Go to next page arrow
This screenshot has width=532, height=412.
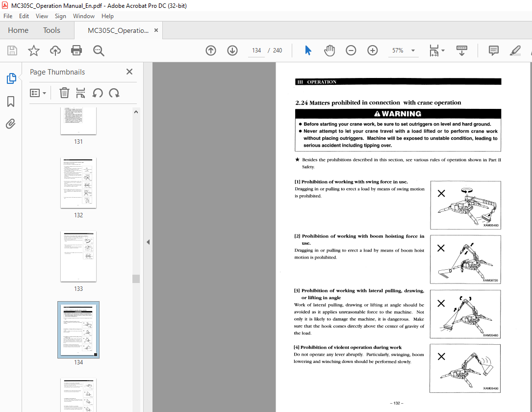232,51
